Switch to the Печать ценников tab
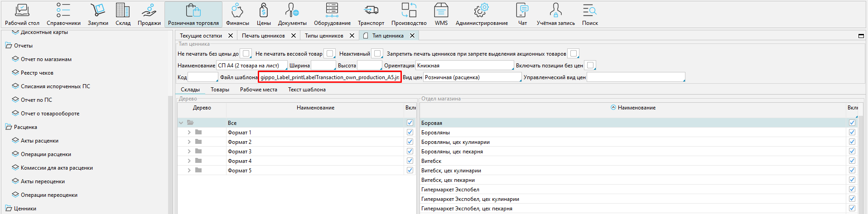The height and width of the screenshot is (214, 868). click(x=263, y=36)
